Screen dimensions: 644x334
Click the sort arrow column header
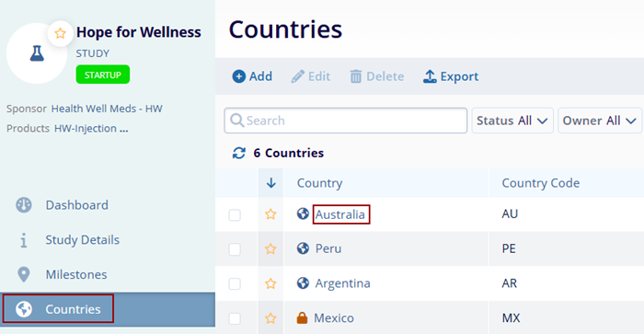pos(271,183)
